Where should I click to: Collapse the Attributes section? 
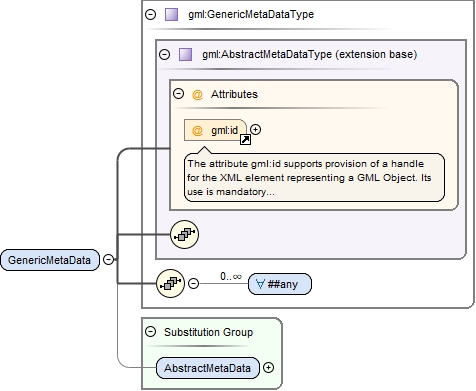click(x=179, y=94)
